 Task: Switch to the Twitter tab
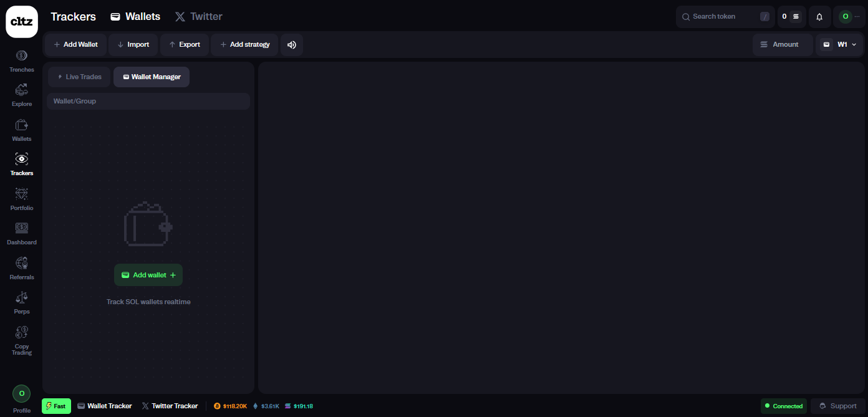[x=198, y=17]
